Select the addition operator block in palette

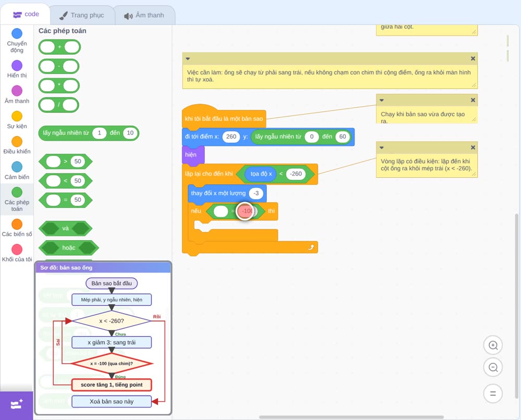coord(59,47)
